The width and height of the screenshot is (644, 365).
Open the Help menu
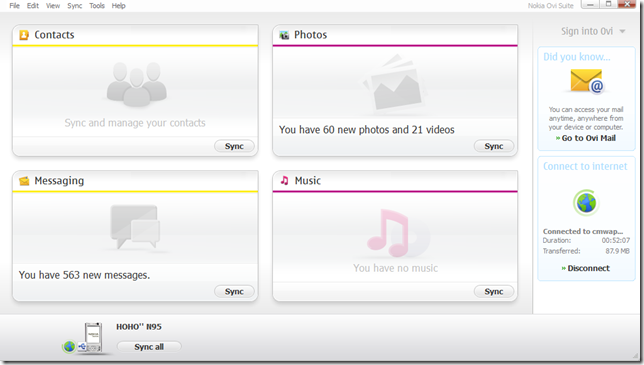pos(118,6)
